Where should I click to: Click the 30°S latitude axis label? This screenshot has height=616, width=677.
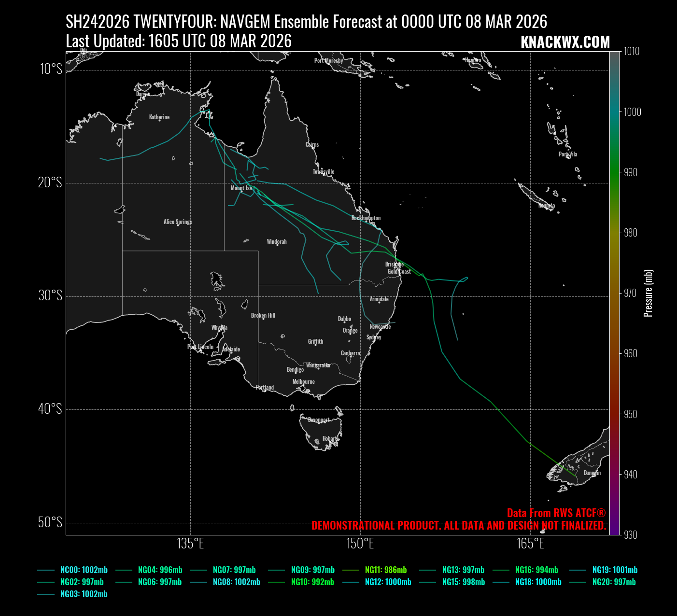pyautogui.click(x=50, y=295)
